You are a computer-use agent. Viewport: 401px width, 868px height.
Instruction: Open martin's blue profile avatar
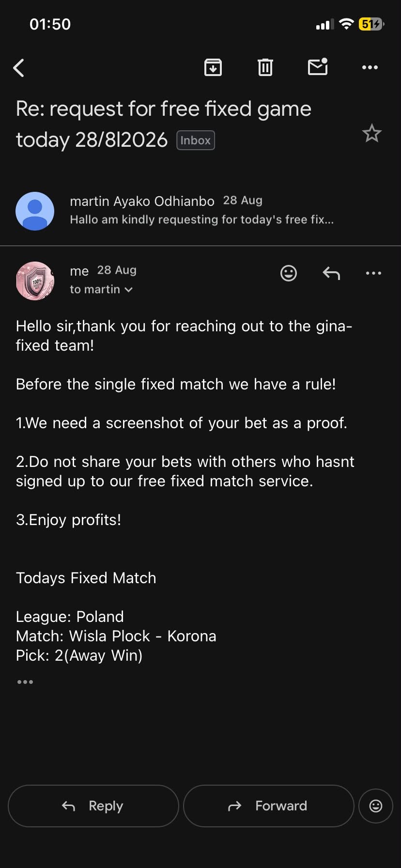click(x=35, y=211)
